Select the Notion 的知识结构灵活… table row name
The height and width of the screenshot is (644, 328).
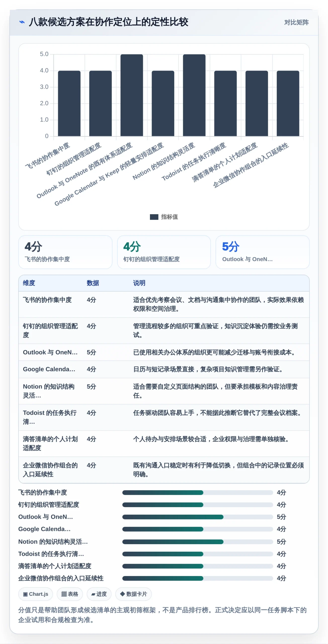click(49, 391)
